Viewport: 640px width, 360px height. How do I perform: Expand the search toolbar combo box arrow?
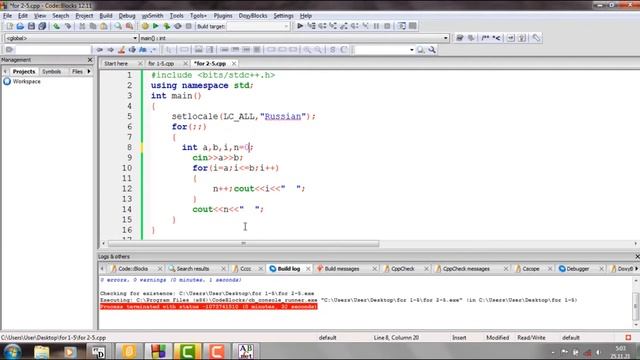coord(411,50)
